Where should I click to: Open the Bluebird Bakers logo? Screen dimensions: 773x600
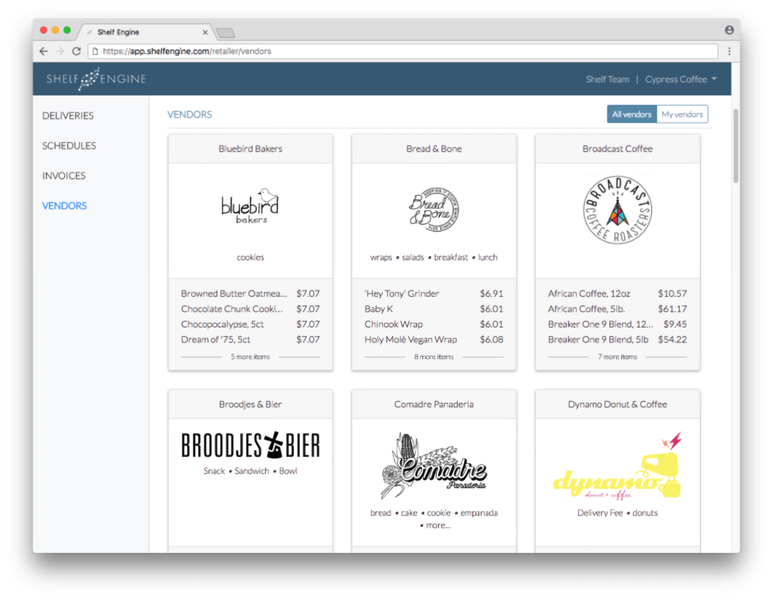pos(250,206)
